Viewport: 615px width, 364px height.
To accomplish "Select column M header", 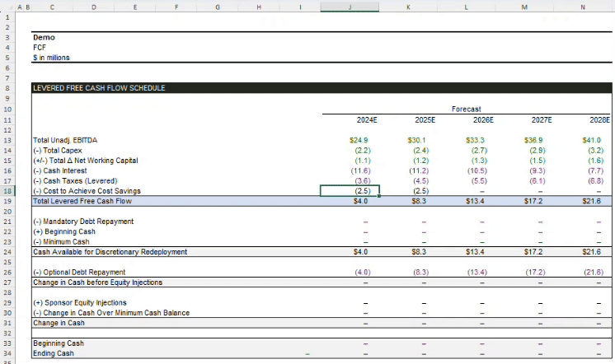I will pyautogui.click(x=525, y=7).
